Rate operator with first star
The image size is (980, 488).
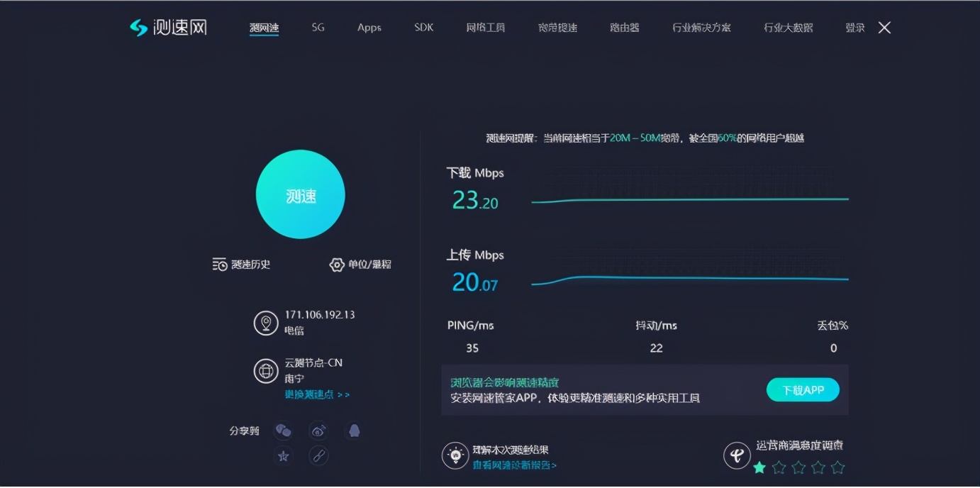(759, 467)
